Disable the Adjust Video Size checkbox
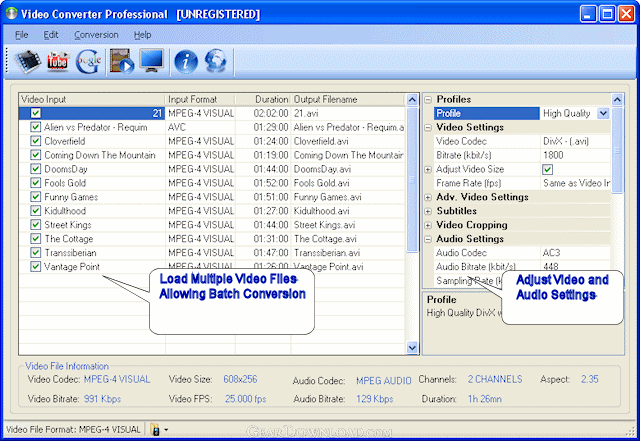The width and height of the screenshot is (640, 441). (547, 169)
